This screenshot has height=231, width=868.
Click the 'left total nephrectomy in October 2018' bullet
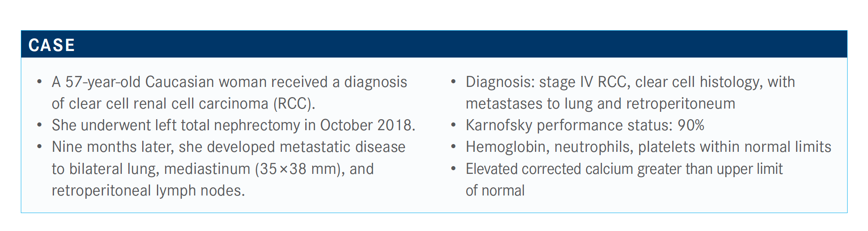[x=233, y=125]
